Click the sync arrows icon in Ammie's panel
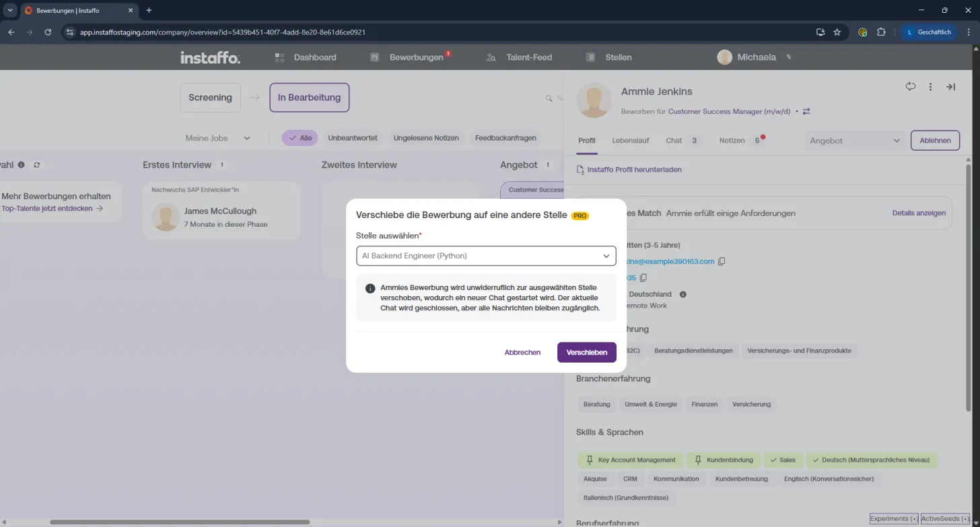 click(911, 86)
